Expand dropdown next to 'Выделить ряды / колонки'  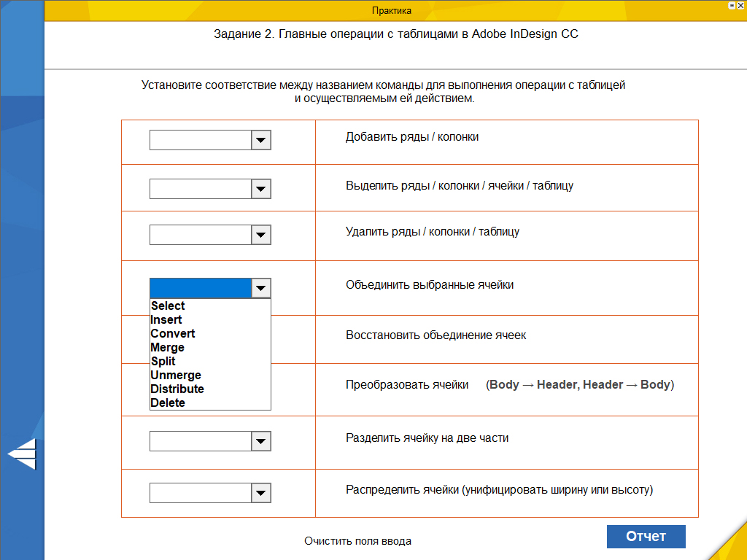(x=260, y=189)
